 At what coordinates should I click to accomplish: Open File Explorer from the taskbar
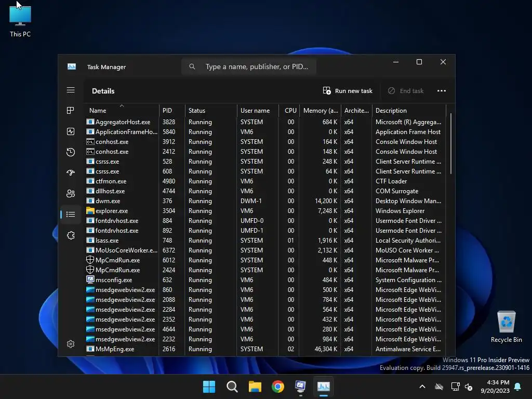pyautogui.click(x=255, y=387)
